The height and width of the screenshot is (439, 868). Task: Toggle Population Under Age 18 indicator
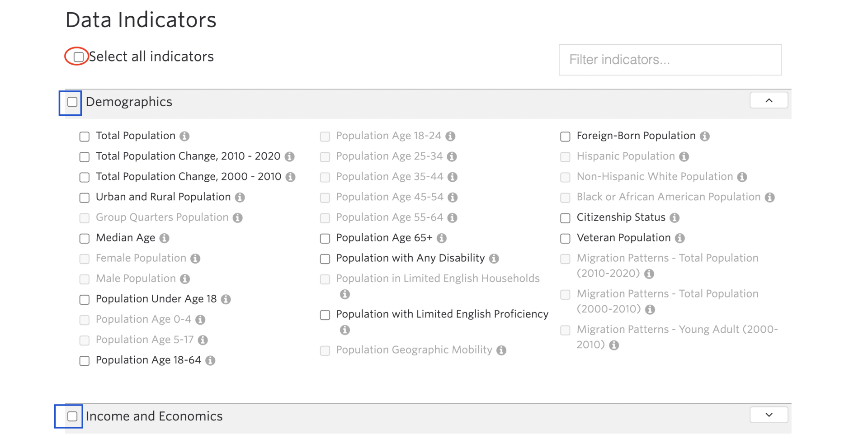point(84,299)
